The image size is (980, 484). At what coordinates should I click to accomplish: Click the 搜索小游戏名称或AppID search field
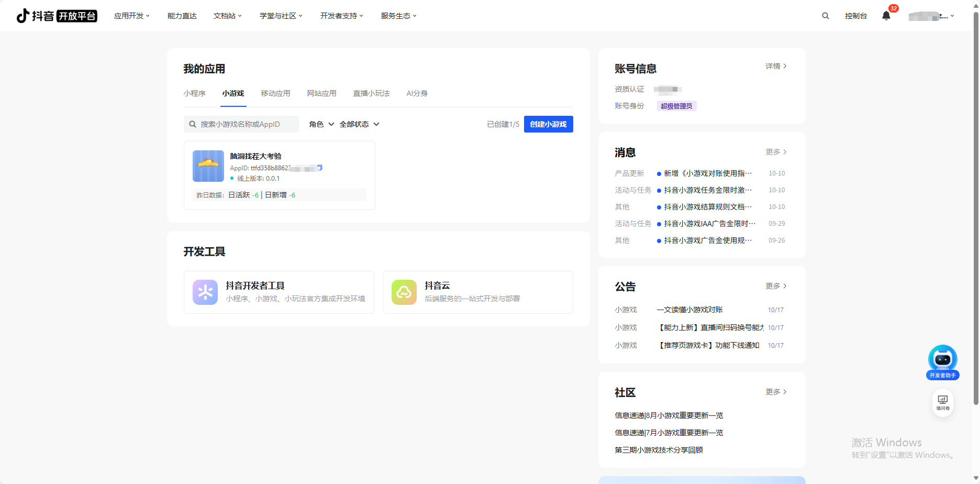pos(246,124)
